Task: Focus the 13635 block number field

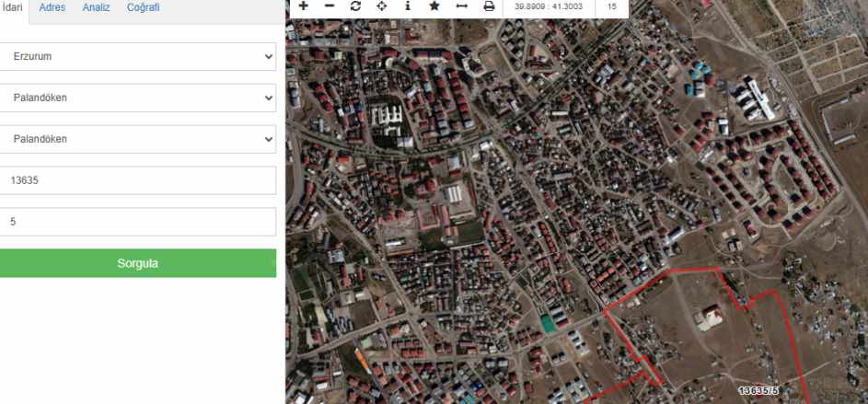Action: coord(137,180)
